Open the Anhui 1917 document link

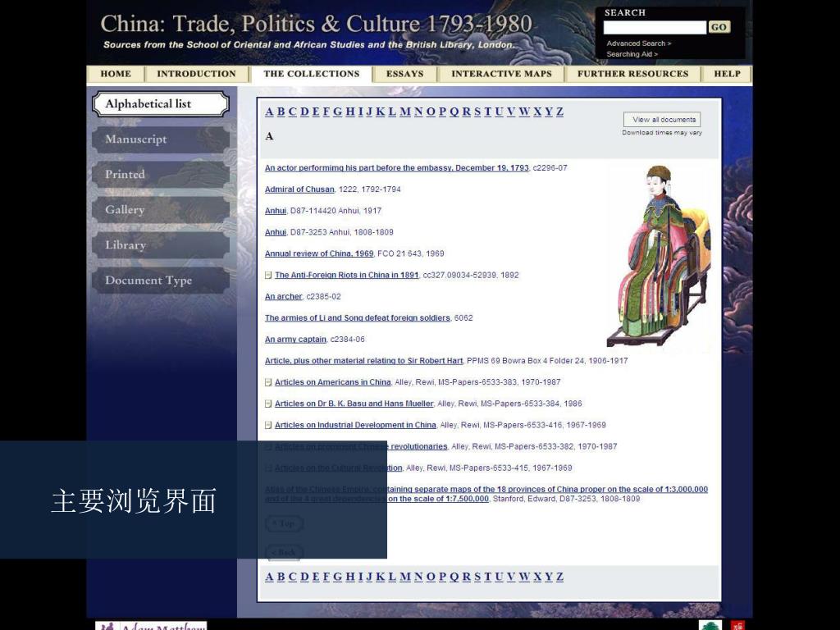pos(276,211)
